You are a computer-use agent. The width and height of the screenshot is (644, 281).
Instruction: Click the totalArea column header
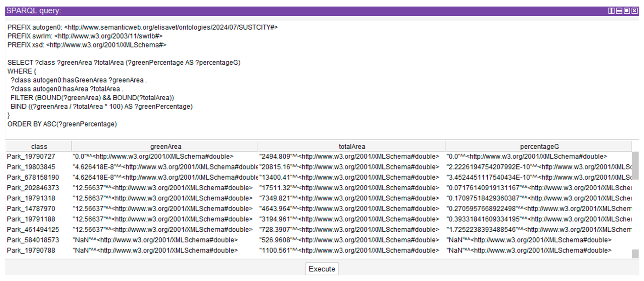pyautogui.click(x=352, y=146)
